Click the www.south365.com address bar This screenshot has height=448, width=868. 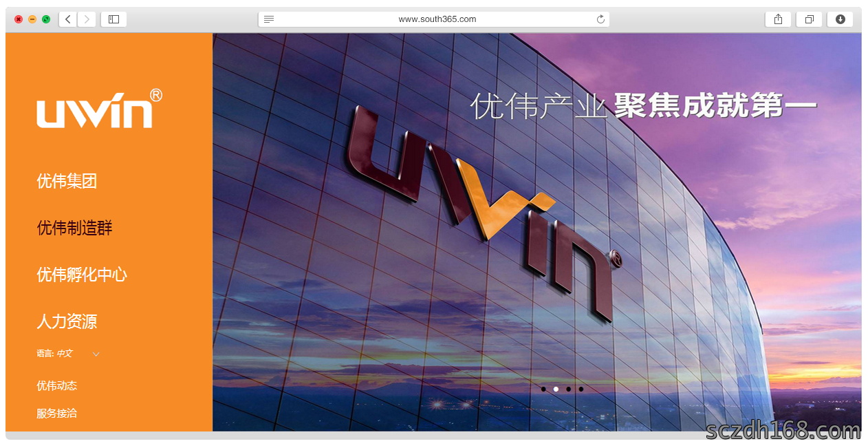click(x=434, y=19)
